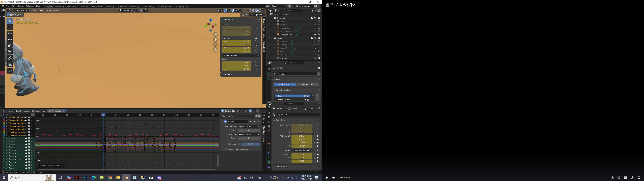644x181 pixels.
Task: Toggle the Cycles modifier enabled checkbox
Action: click(x=251, y=122)
